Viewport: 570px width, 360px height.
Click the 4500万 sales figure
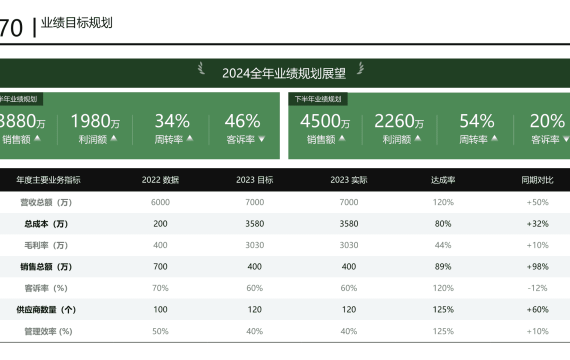(x=325, y=121)
